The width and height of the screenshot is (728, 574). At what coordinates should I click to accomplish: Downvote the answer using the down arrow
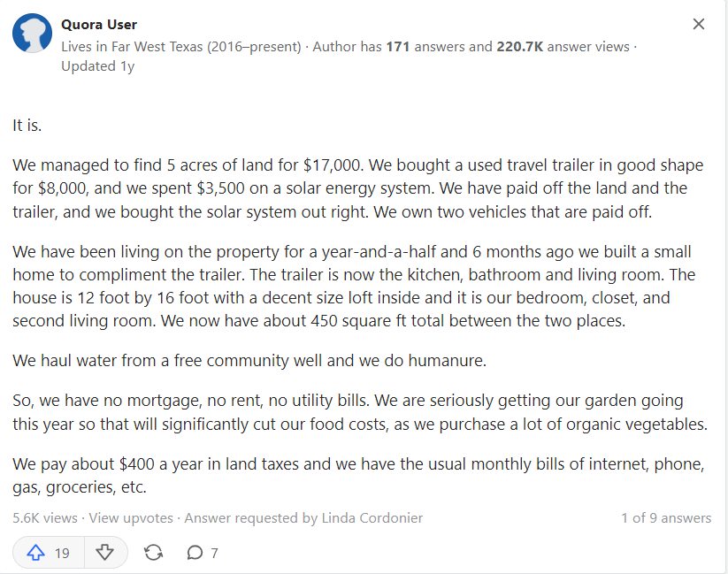[x=105, y=553]
